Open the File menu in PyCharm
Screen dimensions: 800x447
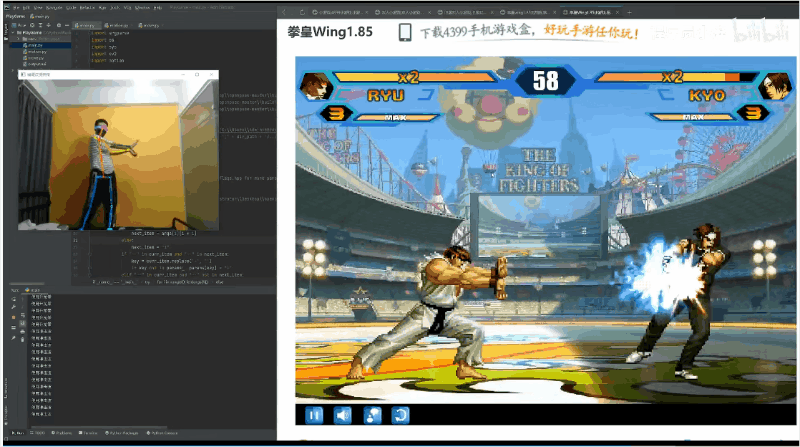[16, 8]
